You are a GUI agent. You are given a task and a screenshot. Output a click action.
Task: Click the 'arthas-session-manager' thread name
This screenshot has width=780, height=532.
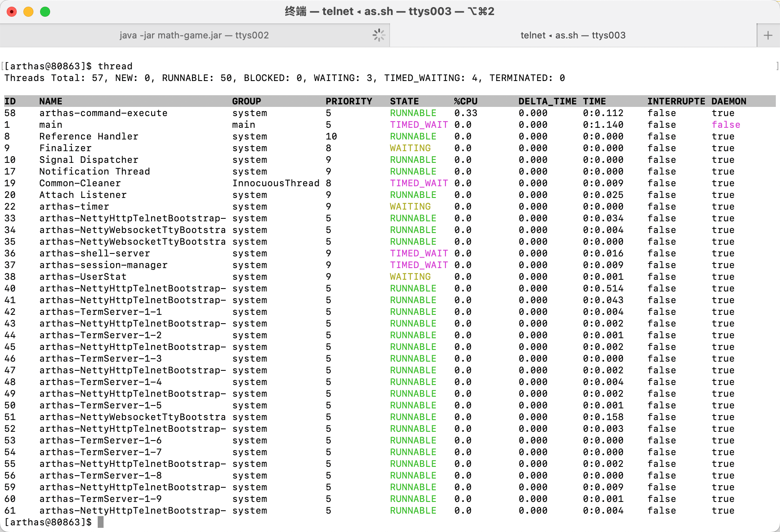[x=103, y=265]
